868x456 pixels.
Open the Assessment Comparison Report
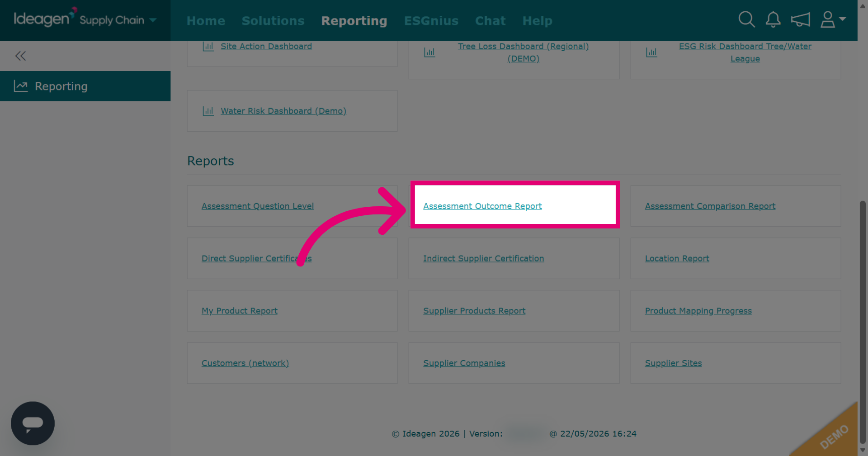(x=710, y=206)
